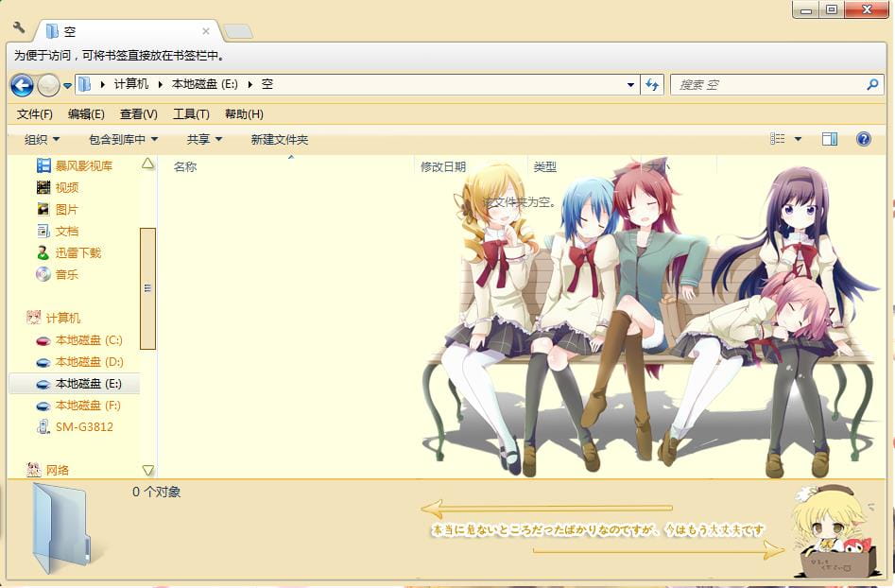Screen dimensions: 895x588
Task: Click the 音乐 disc icon
Action: pyautogui.click(x=43, y=274)
